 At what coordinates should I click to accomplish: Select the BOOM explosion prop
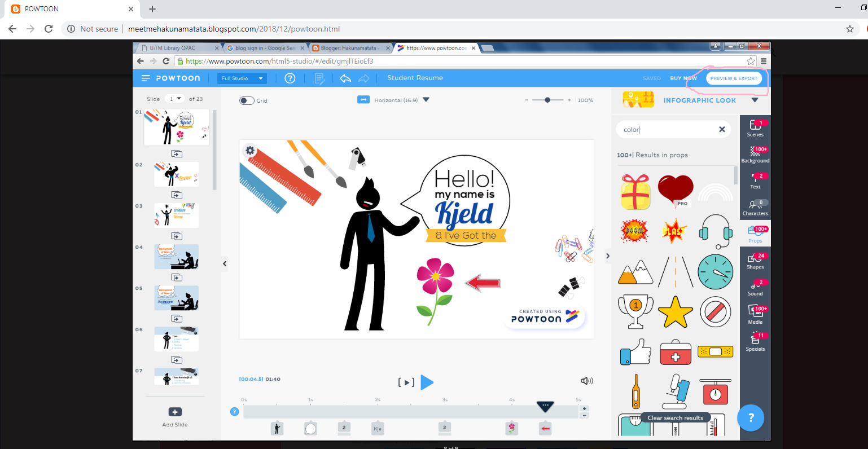click(x=634, y=231)
